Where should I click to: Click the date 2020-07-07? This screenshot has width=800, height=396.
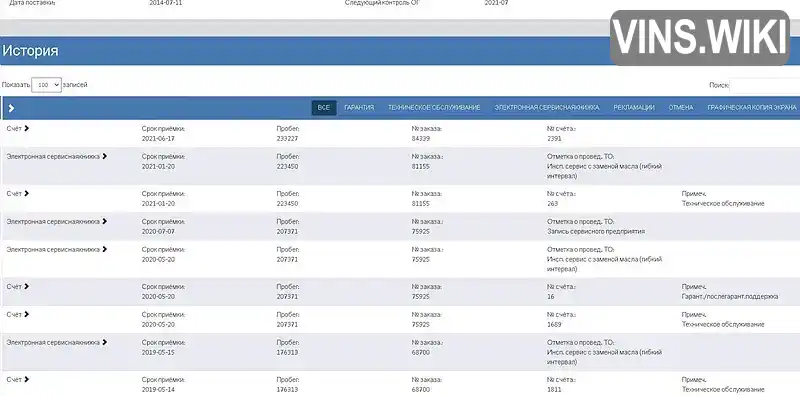click(158, 231)
